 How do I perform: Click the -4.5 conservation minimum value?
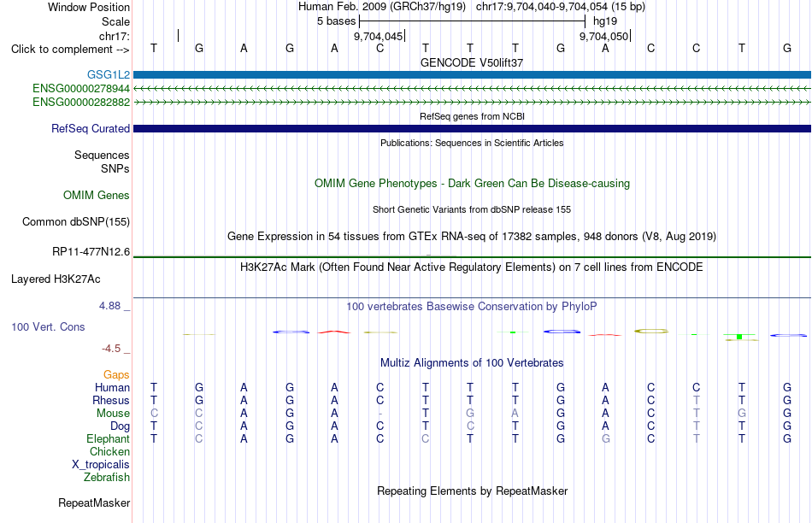[x=111, y=349]
